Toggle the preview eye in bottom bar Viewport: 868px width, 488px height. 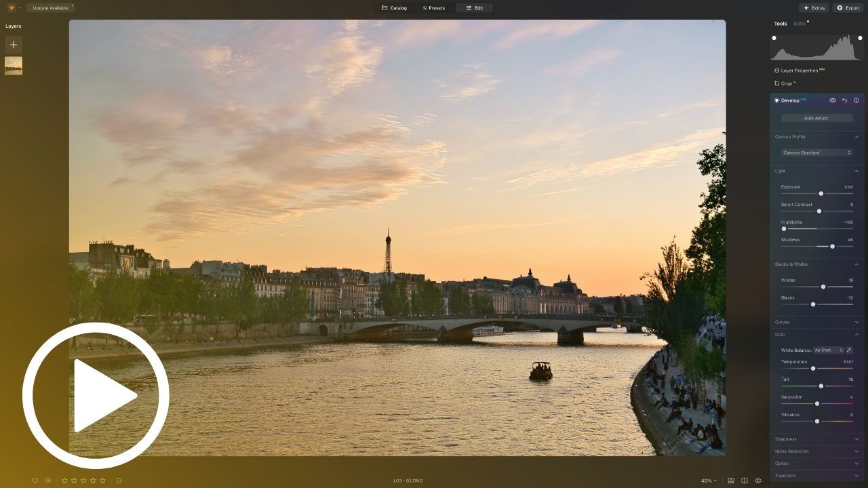pos(758,481)
